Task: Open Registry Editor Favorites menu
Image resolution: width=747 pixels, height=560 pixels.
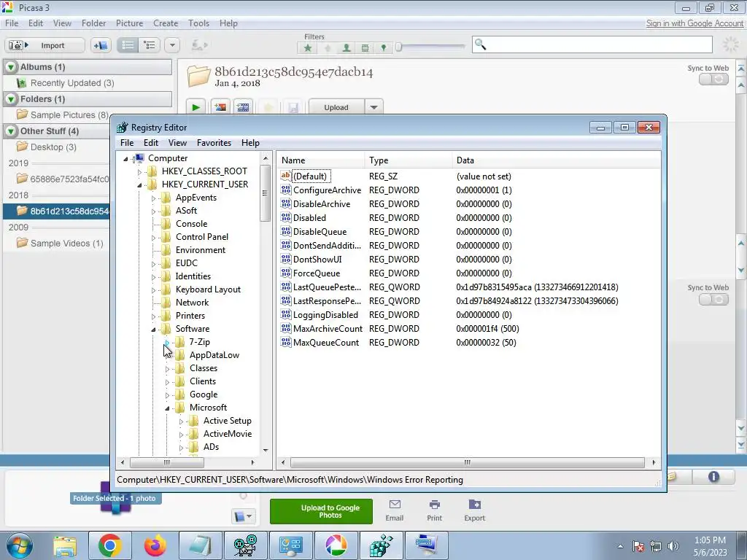Action: click(x=214, y=143)
